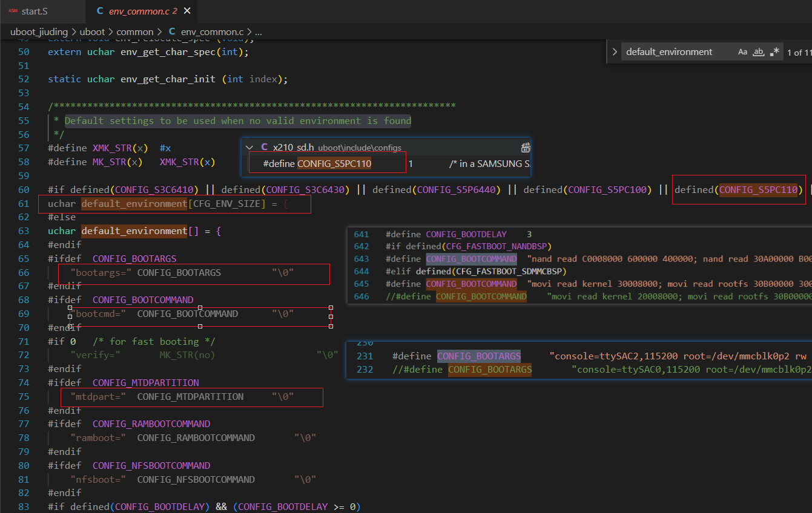812x513 pixels.
Task: Open the uboot breadcrumb folder
Action: tap(91, 31)
